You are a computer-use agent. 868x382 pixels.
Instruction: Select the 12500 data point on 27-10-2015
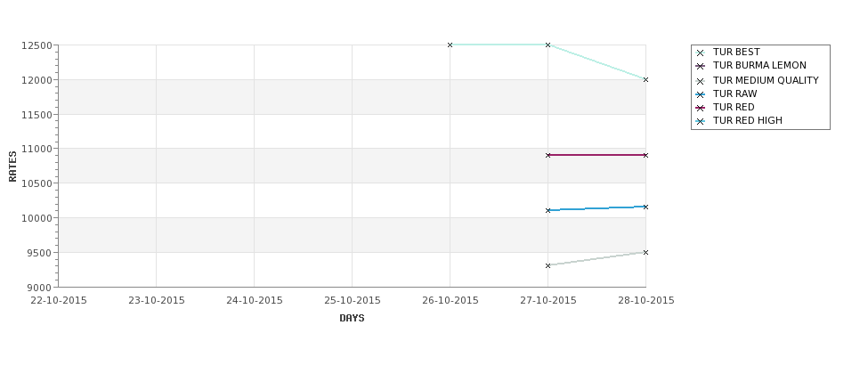click(x=548, y=45)
